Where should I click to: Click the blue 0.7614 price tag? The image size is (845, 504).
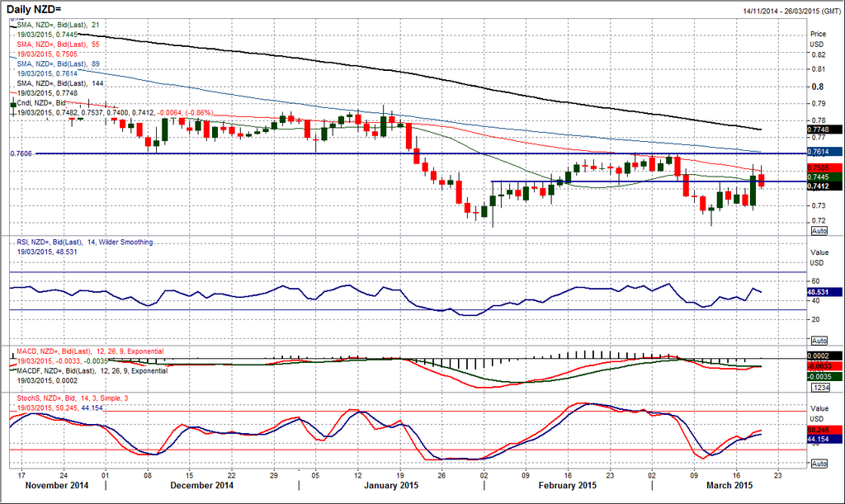pos(824,152)
